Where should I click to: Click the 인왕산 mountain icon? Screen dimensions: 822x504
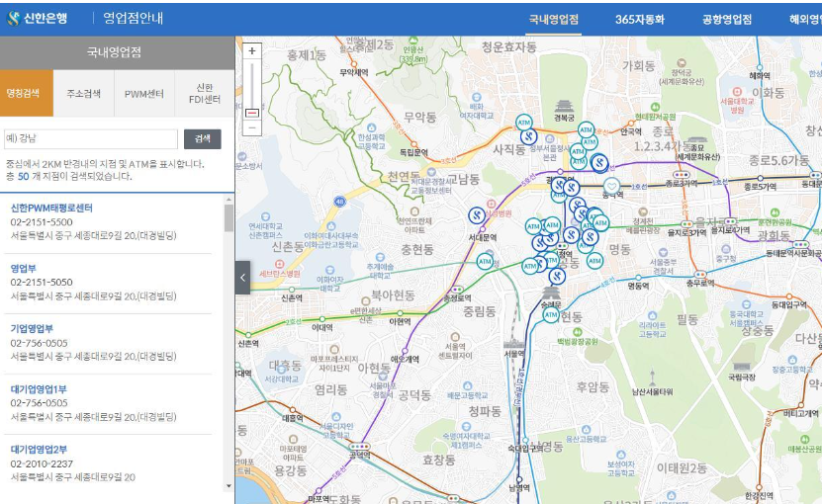[413, 41]
